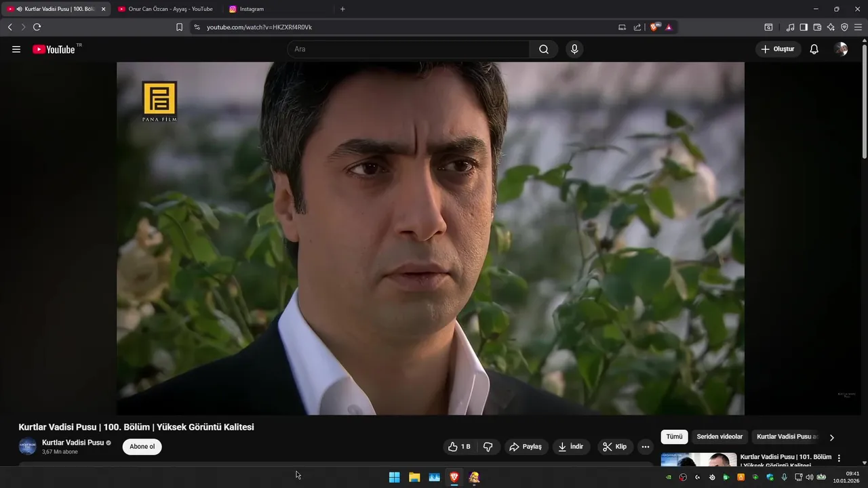Open the Brave browser taskbar icon
868x488 pixels.
454,477
